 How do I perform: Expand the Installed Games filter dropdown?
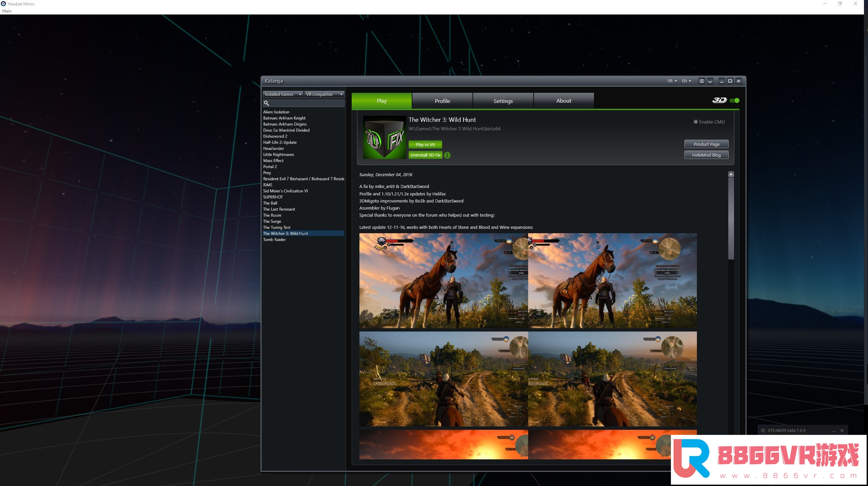pyautogui.click(x=283, y=95)
